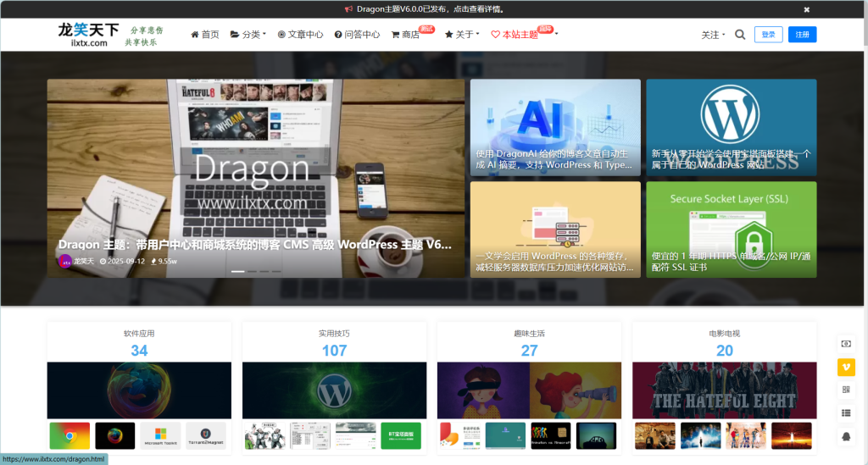Click the yellow VIP icon in sidebar
The width and height of the screenshot is (868, 465).
[x=845, y=367]
